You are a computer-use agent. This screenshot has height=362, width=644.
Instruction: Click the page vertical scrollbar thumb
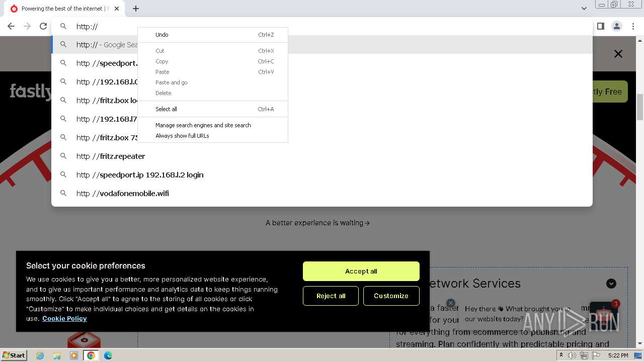pyautogui.click(x=640, y=107)
